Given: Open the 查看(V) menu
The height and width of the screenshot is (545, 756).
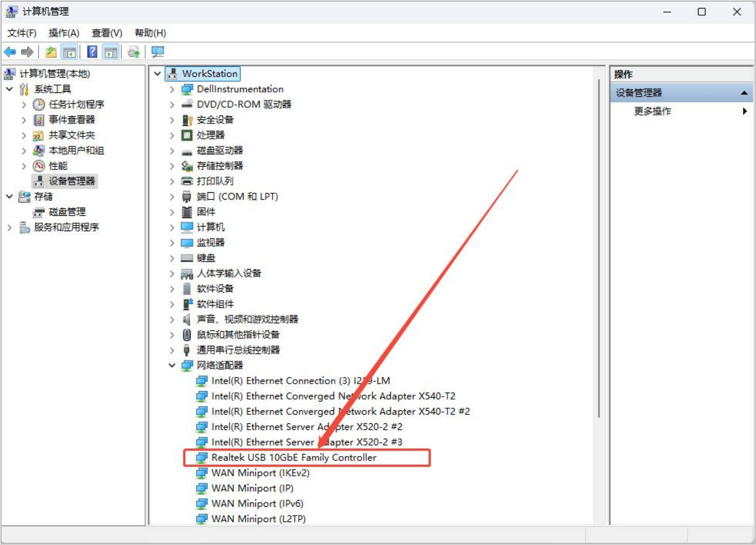Looking at the screenshot, I should pyautogui.click(x=106, y=33).
